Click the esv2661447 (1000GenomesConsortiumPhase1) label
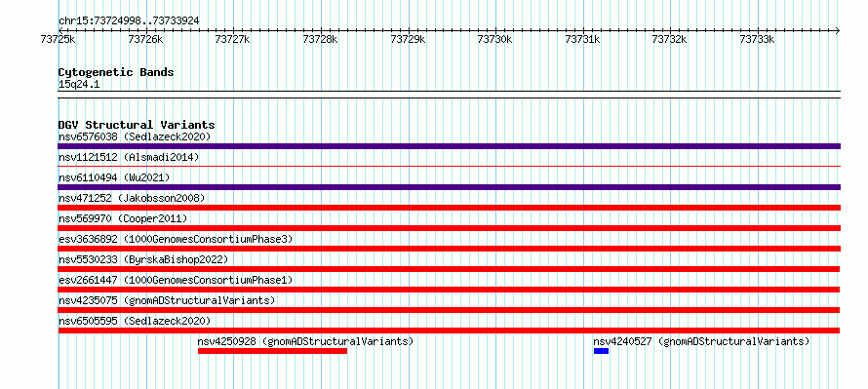868x389 pixels. (176, 280)
